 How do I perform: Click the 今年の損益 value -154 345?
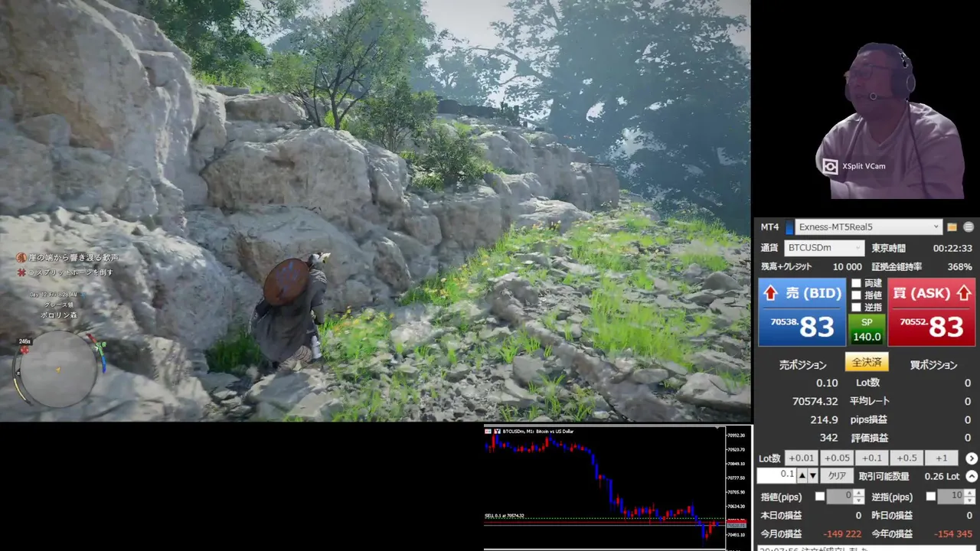953,534
